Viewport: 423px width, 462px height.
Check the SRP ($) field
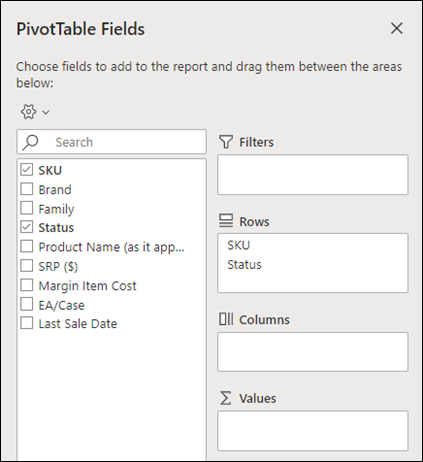pos(27,266)
